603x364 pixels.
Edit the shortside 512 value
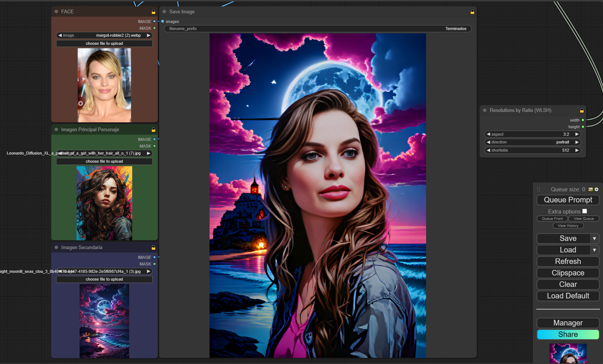pyautogui.click(x=533, y=150)
